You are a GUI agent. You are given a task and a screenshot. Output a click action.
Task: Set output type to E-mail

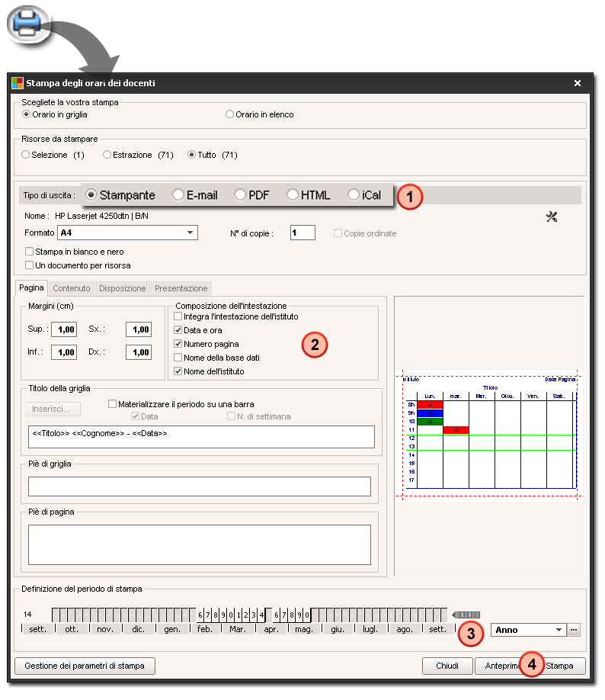click(195, 195)
